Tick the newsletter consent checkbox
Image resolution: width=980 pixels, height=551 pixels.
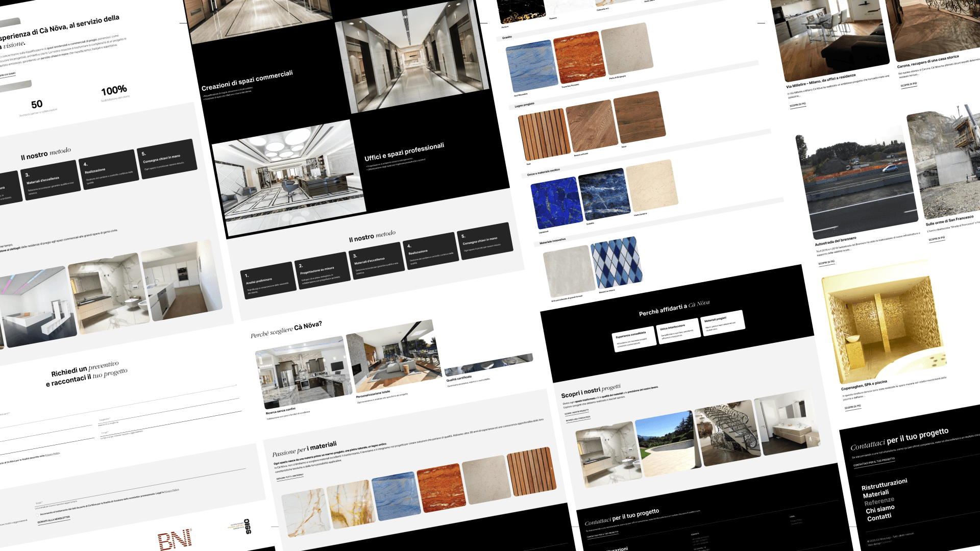click(37, 515)
